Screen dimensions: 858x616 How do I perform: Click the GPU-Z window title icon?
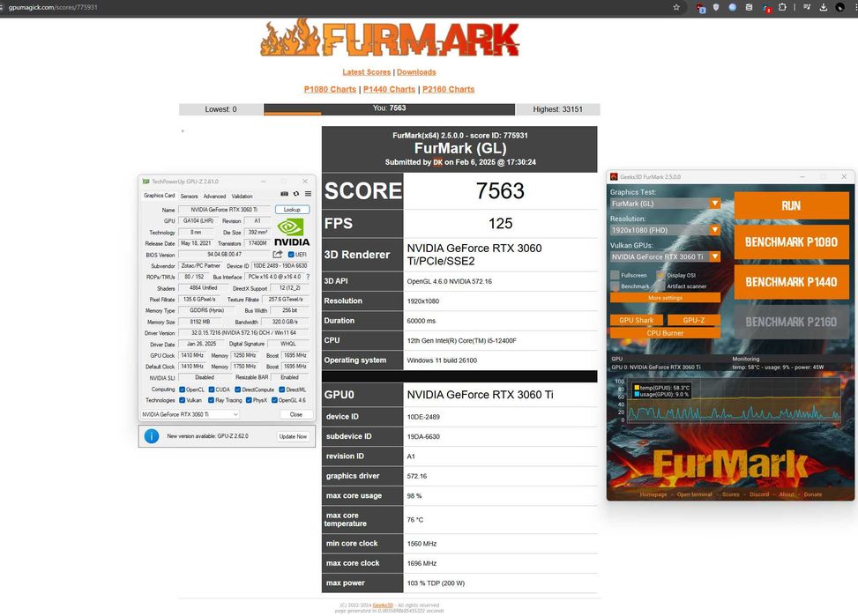pos(145,181)
